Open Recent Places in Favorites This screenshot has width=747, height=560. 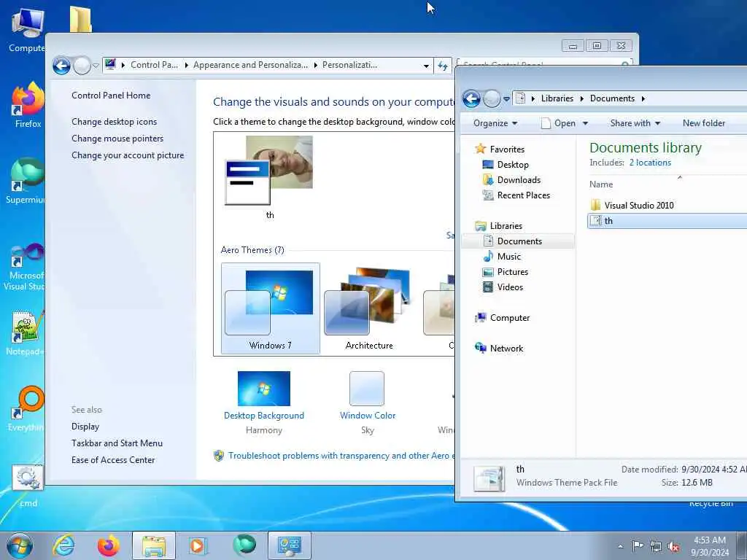coord(523,195)
